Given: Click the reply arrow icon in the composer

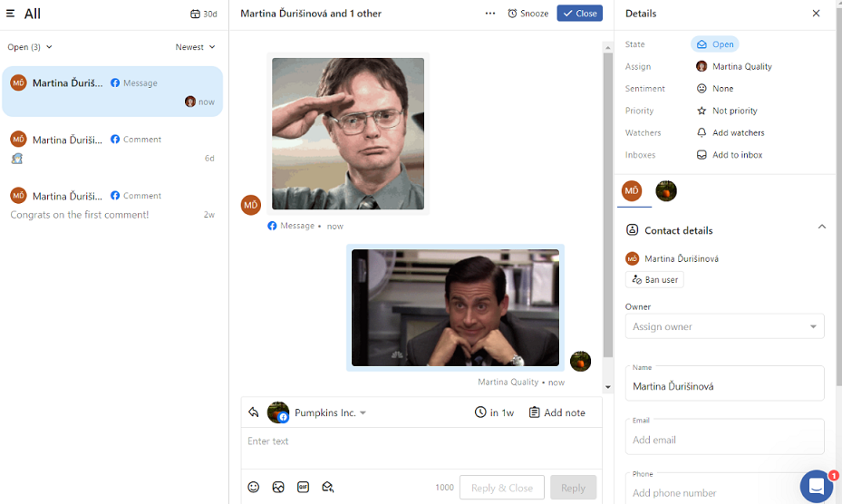Looking at the screenshot, I should click(x=254, y=412).
